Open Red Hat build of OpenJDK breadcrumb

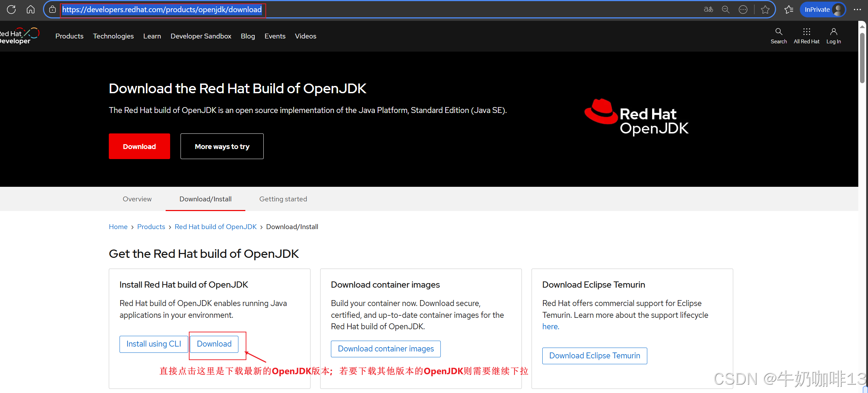coord(216,227)
